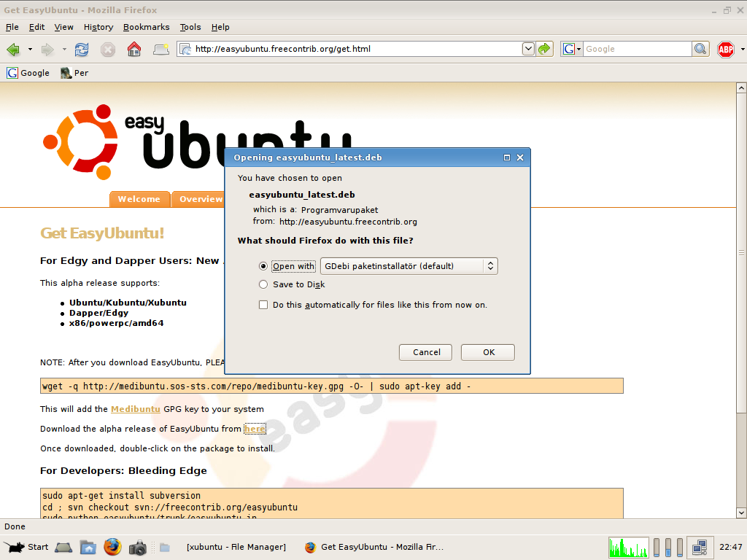Screen dimensions: 747x560
Task: Launch Firefox from the taskbar launcher
Action: 113,547
